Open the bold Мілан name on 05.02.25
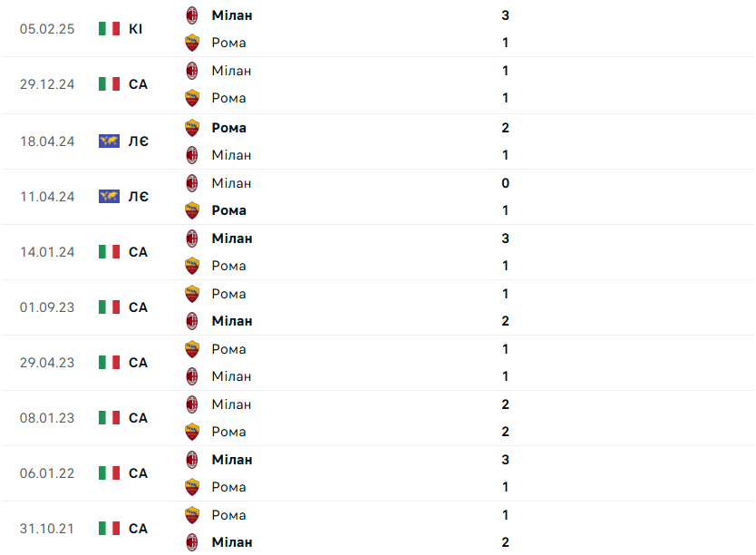This screenshot has height=555, width=756. 232,15
